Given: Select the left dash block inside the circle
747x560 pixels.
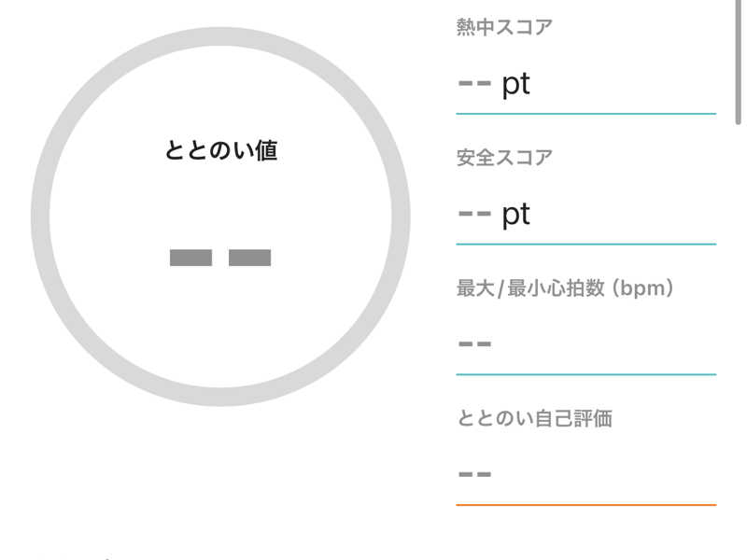Looking at the screenshot, I should click(x=190, y=258).
